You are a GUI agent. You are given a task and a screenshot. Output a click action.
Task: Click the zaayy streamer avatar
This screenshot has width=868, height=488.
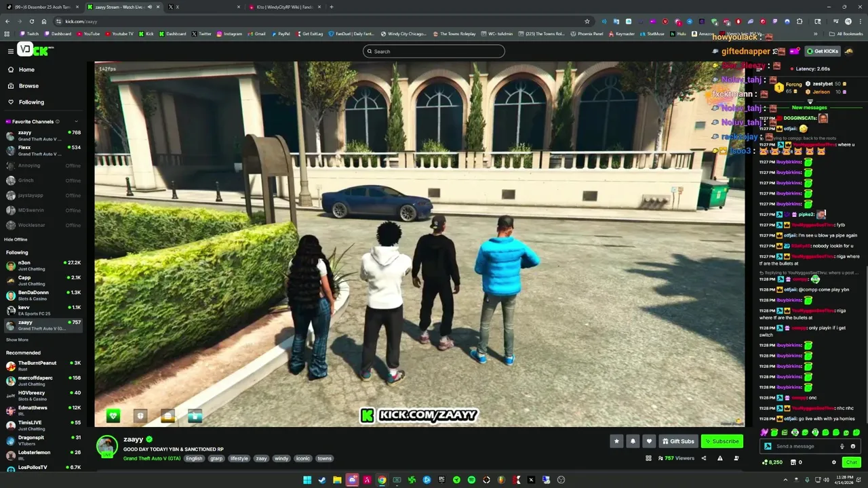tap(106, 446)
